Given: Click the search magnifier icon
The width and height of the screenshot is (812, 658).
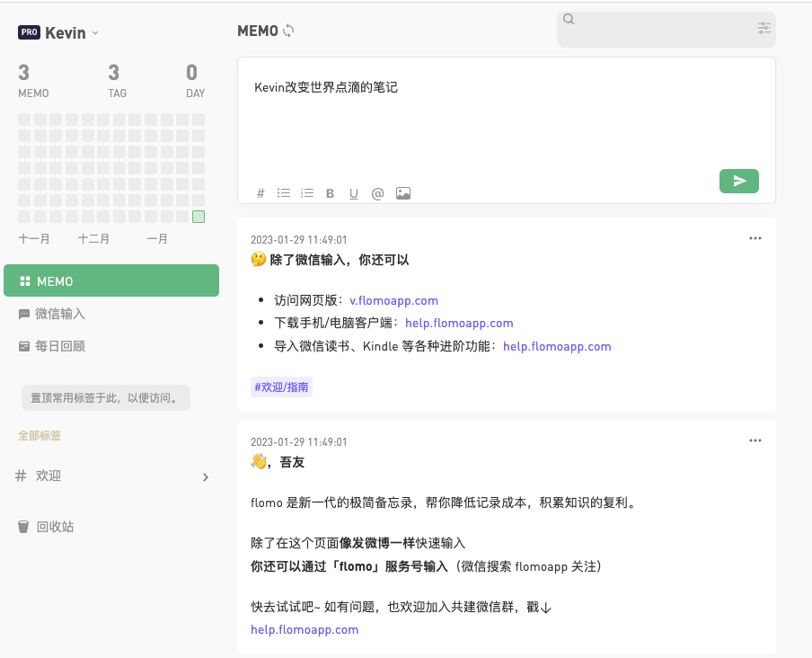Looking at the screenshot, I should (569, 19).
